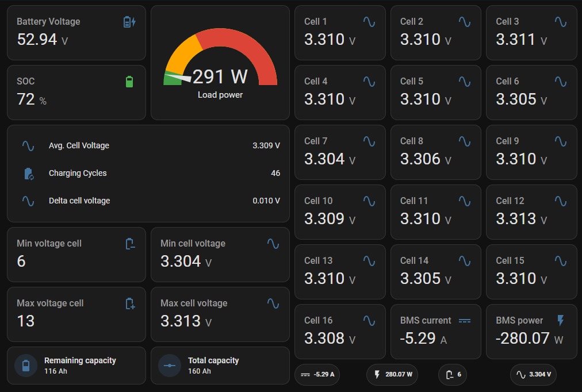
Task: Click the Cell 4 sine wave icon
Action: (369, 82)
